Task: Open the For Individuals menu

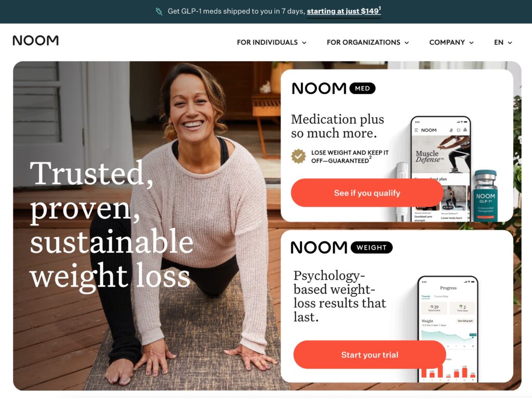Action: (271, 43)
